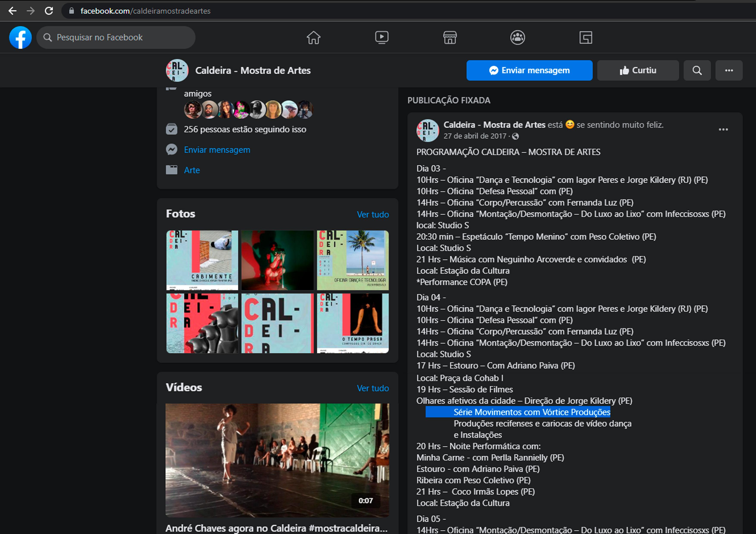Open the Watch video icon
This screenshot has height=534, width=756.
click(382, 37)
